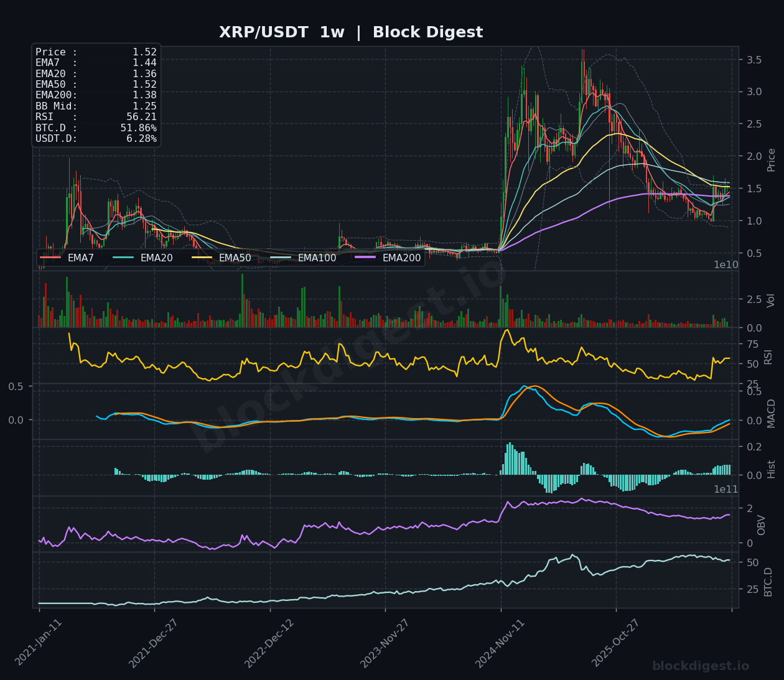Click the yellow EMA50 legend line swatch
Screen dimensions: 784x680
click(202, 258)
